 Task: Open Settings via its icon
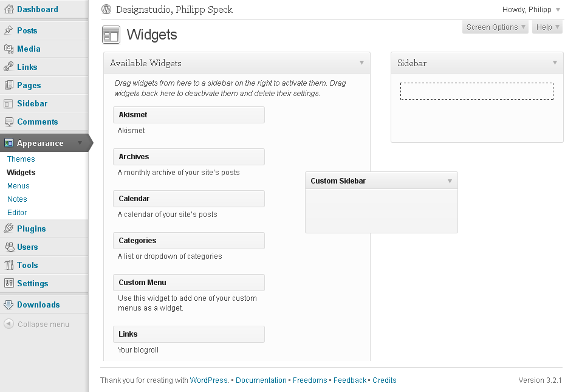coord(9,283)
